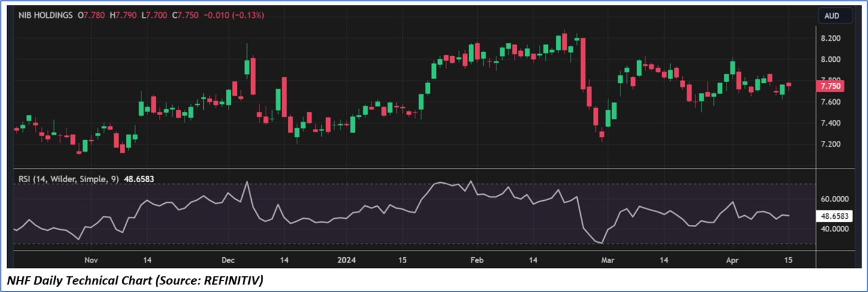Click the opening price value O7.780
Viewport: 868px width, 292px height.
pyautogui.click(x=91, y=14)
